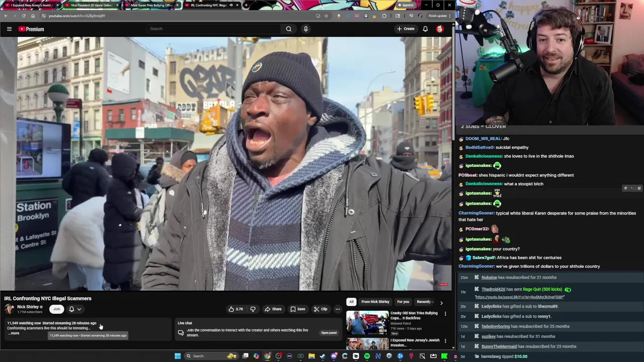
Task: Open a new browser tab
Action: pyautogui.click(x=246, y=5)
